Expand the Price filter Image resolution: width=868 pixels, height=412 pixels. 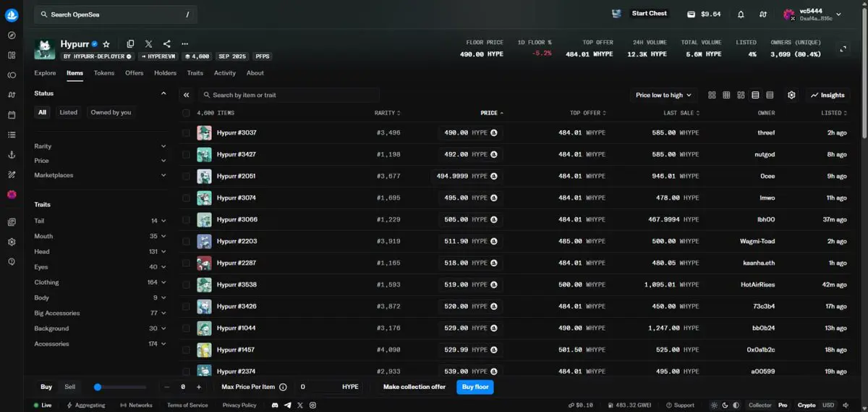[101, 161]
